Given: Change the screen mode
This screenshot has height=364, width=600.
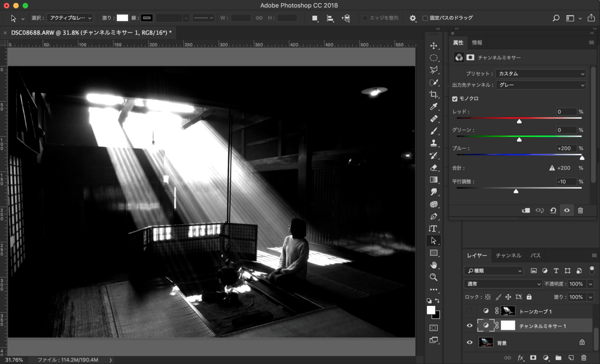Looking at the screenshot, I should (433, 340).
